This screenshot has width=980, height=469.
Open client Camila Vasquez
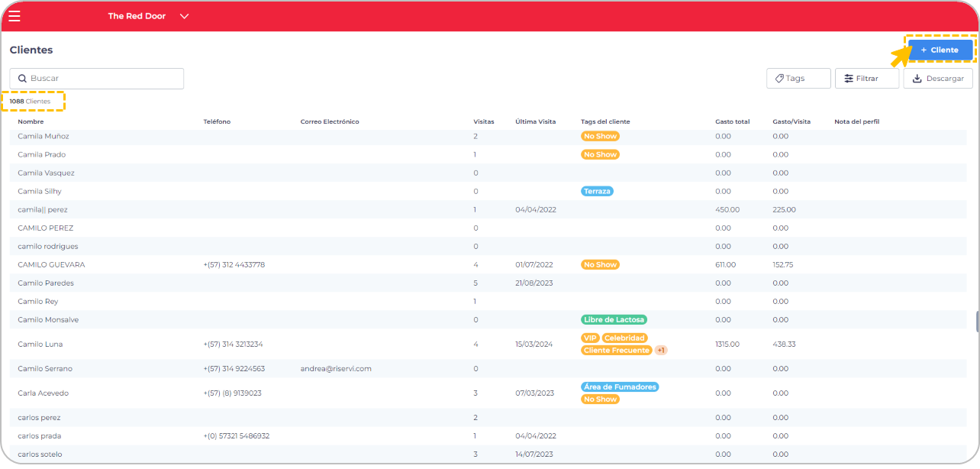pos(47,173)
